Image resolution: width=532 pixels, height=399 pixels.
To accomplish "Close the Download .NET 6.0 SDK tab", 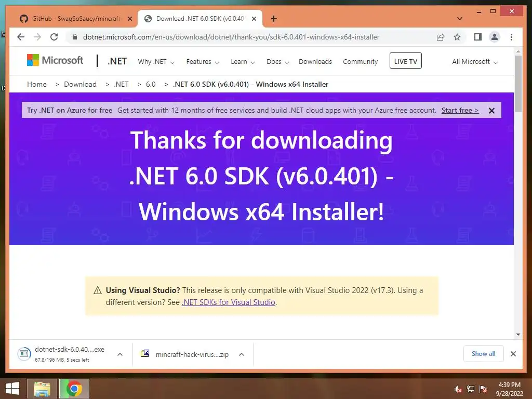I will 254,19.
